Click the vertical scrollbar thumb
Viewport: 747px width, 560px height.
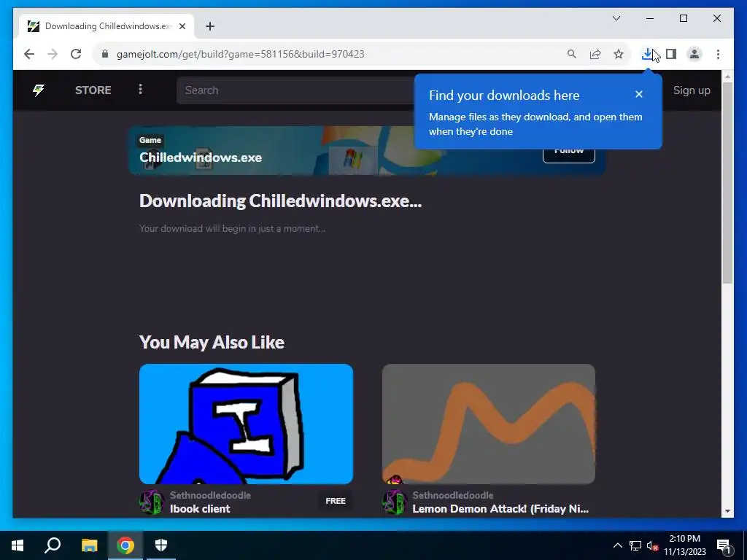click(x=727, y=183)
